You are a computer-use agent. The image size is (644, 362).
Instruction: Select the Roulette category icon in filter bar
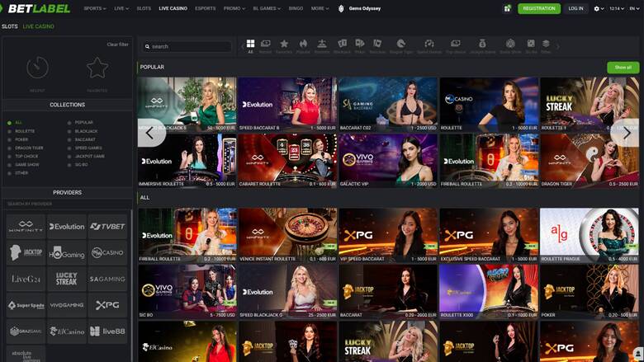[x=322, y=44]
